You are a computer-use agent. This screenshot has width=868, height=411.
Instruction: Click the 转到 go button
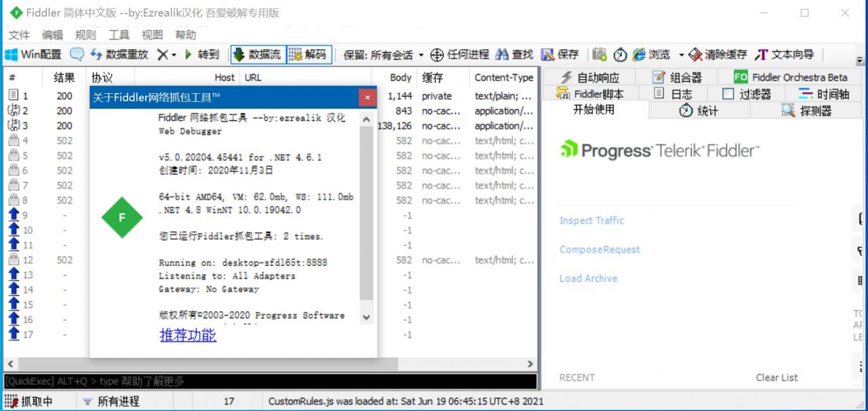click(202, 55)
